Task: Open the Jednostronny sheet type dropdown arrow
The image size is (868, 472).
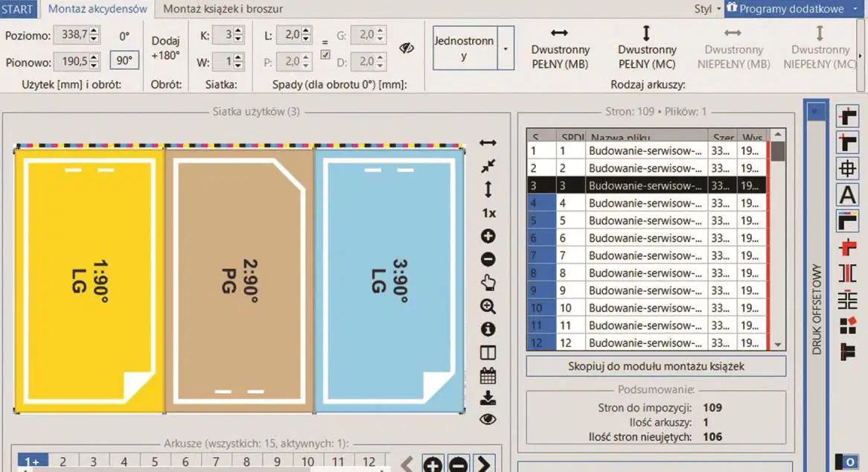Action: click(x=505, y=48)
